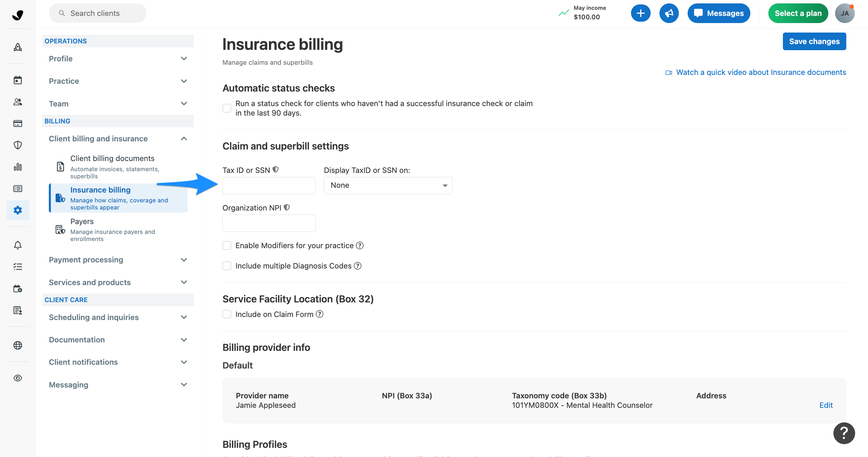Screen dimensions: 868x457
Task: Open the calendar sidebar icon
Action: tap(18, 80)
